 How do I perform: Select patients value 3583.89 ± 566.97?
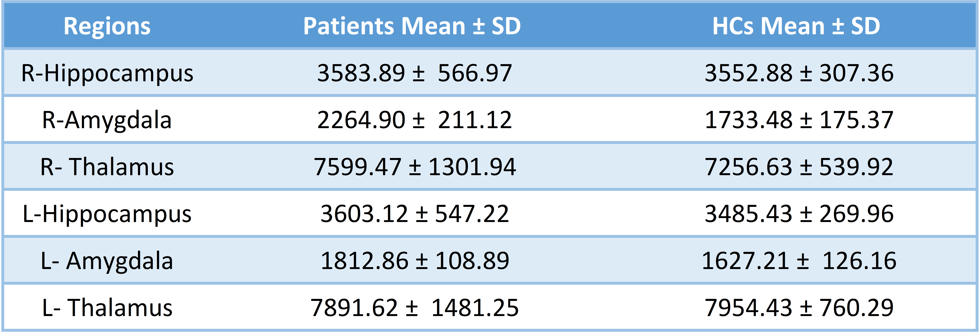(414, 73)
